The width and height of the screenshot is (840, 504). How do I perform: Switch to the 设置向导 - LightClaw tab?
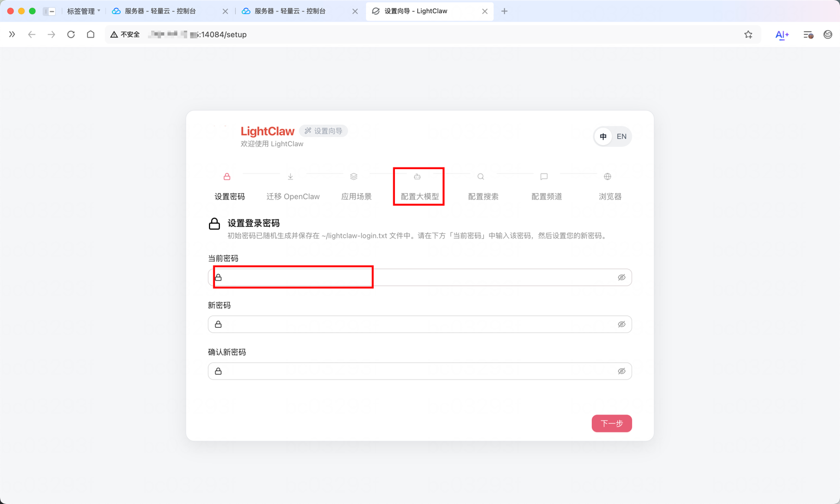click(x=423, y=10)
